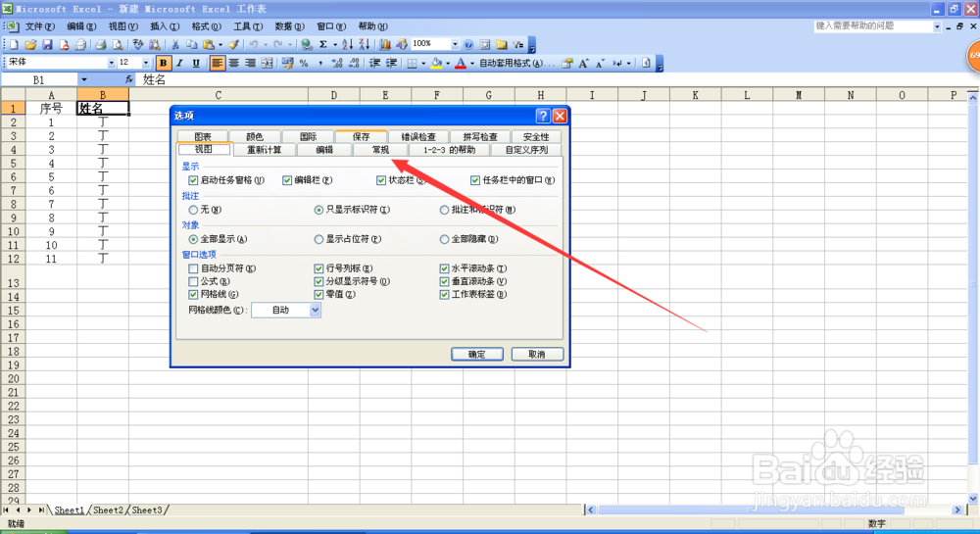The image size is (980, 534).
Task: Open a file with the Open folder icon
Action: pos(30,44)
